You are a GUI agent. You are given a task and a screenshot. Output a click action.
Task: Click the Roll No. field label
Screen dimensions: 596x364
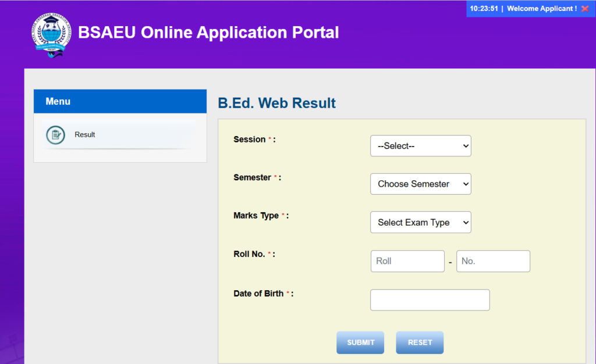tap(254, 254)
